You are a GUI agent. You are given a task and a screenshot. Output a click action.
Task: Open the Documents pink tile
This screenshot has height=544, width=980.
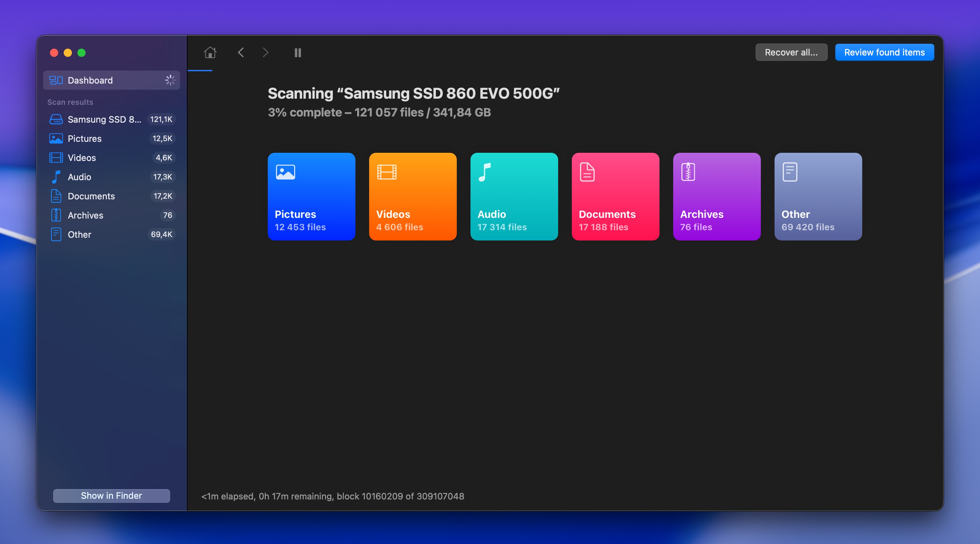[615, 196]
